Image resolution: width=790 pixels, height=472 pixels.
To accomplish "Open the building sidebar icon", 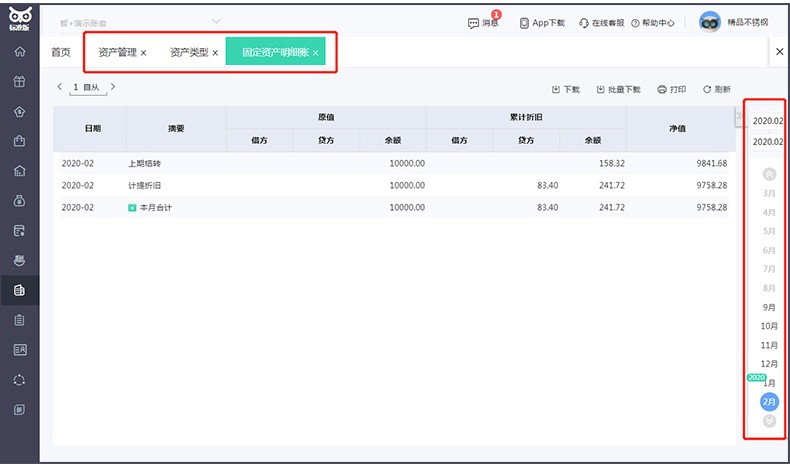I will tap(20, 171).
